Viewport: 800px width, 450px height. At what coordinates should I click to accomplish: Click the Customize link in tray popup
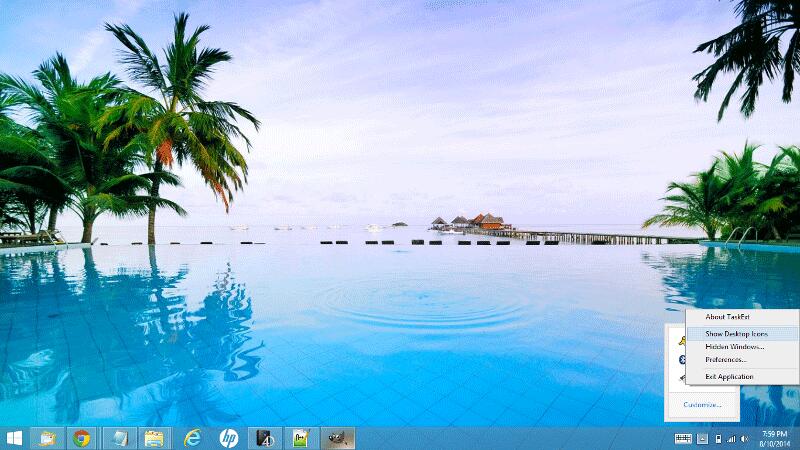702,404
